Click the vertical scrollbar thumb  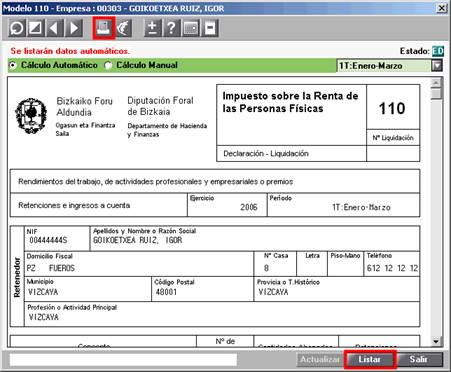coord(436,93)
